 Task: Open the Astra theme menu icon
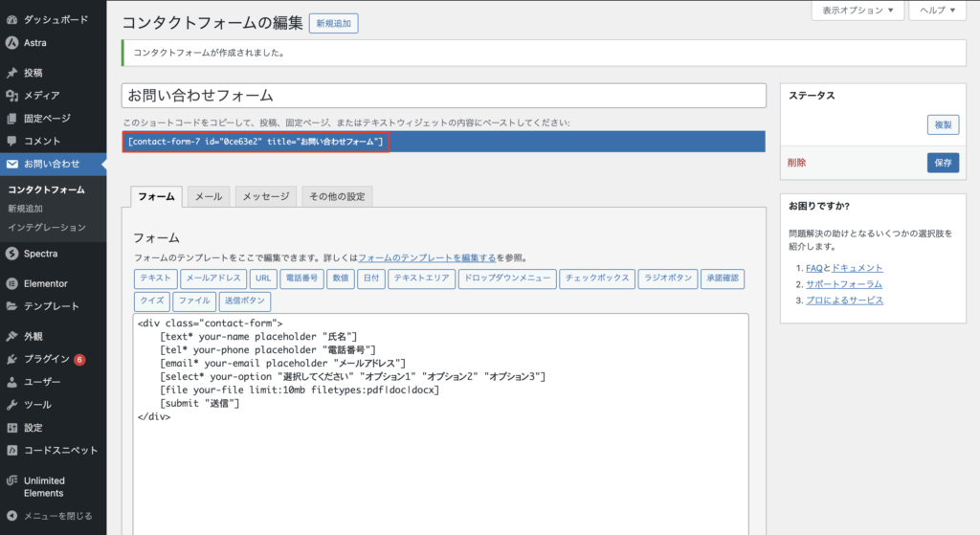click(x=11, y=43)
